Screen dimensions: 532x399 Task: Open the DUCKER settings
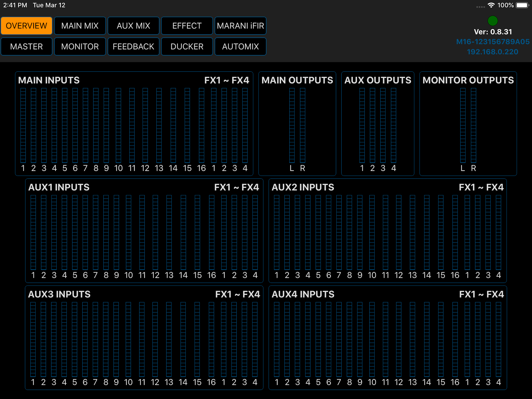(x=187, y=46)
